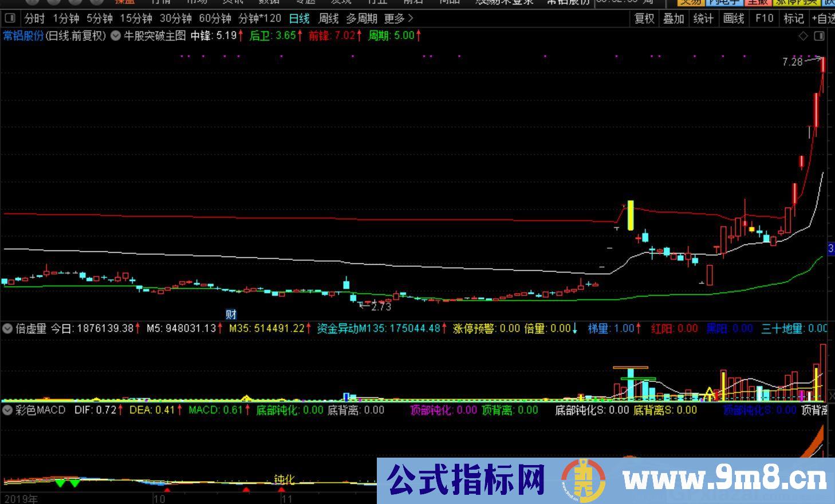Click the 2019年 date axis label
The height and width of the screenshot is (504, 835).
20,499
